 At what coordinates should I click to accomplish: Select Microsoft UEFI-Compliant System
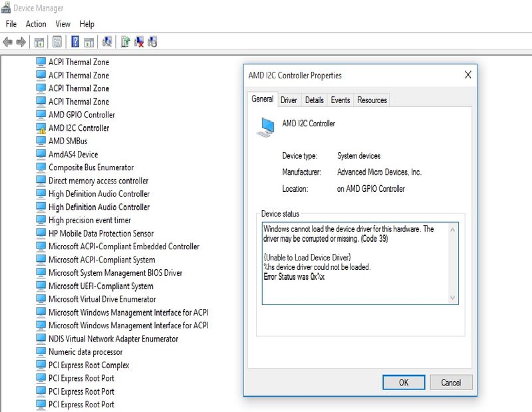(101, 286)
